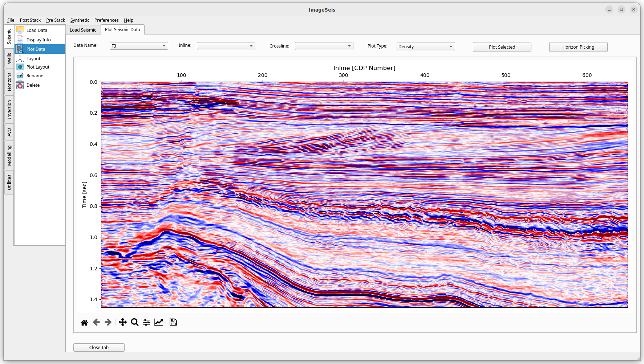Open the Post Stack menu
Viewport: 644px width, 364px height.
coord(30,20)
